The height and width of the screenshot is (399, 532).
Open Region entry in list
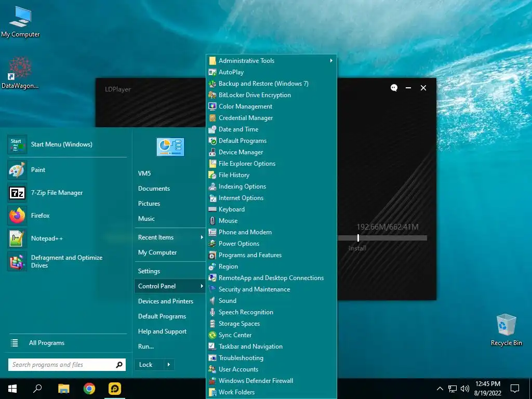tap(228, 267)
